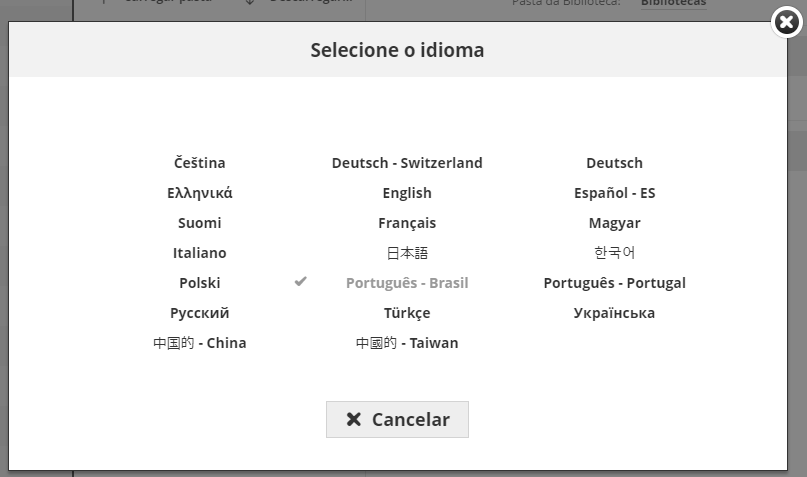Select Čeština language
The height and width of the screenshot is (477, 807).
(x=200, y=163)
